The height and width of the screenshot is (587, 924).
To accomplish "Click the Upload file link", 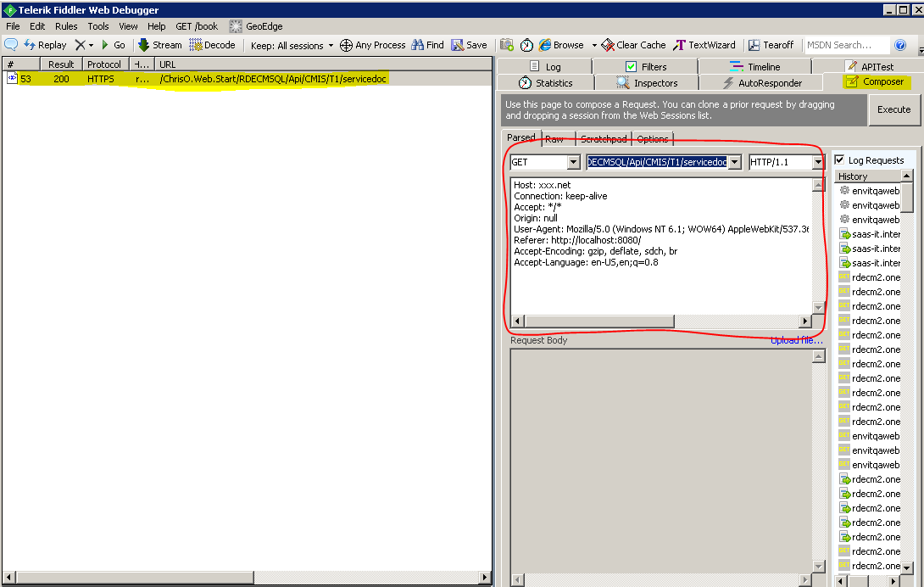I will pos(796,340).
